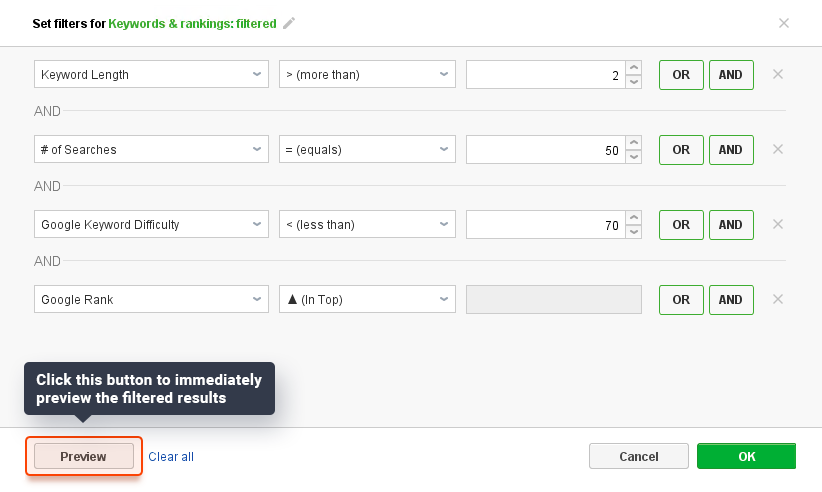
Task: Delete the Google Keyword Difficulty filter row
Action: (x=778, y=224)
